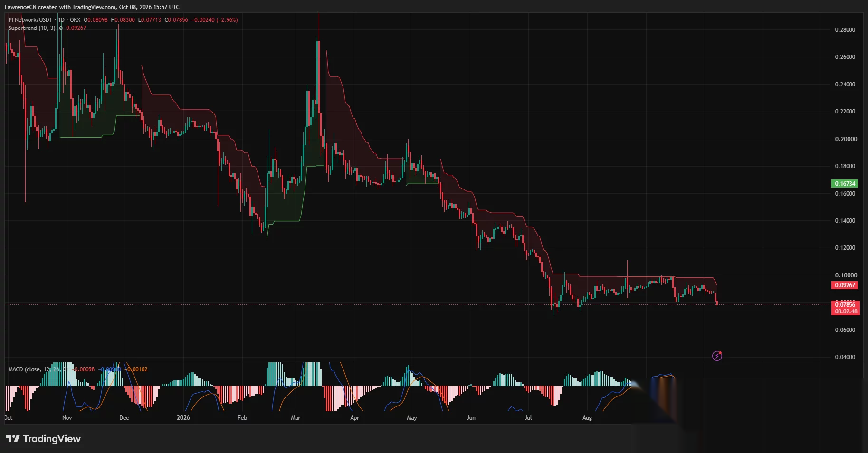Viewport: 868px width, 453px height.
Task: Click the current price tag 0.07856
Action: point(845,305)
